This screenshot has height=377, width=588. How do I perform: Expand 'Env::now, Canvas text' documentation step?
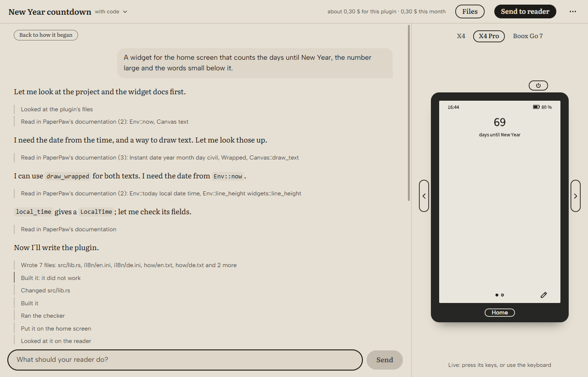coord(105,122)
